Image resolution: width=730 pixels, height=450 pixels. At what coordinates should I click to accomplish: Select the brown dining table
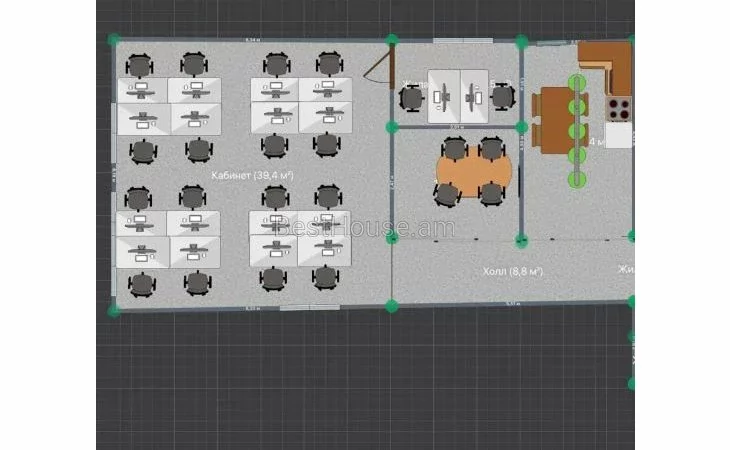[x=553, y=120]
